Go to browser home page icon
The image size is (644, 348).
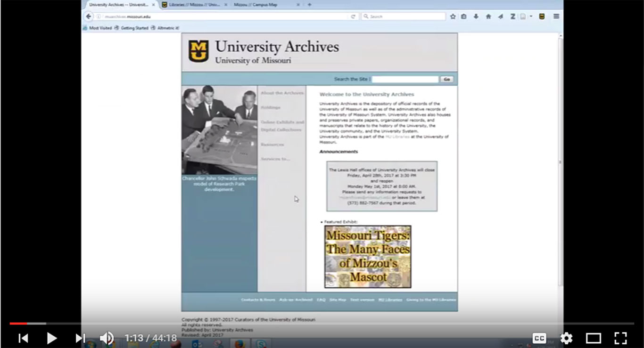tap(488, 16)
